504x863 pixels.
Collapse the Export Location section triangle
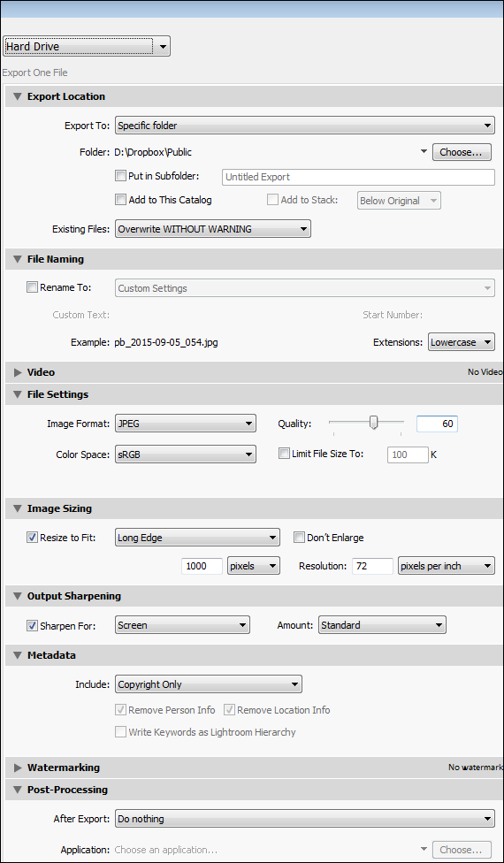[17, 97]
